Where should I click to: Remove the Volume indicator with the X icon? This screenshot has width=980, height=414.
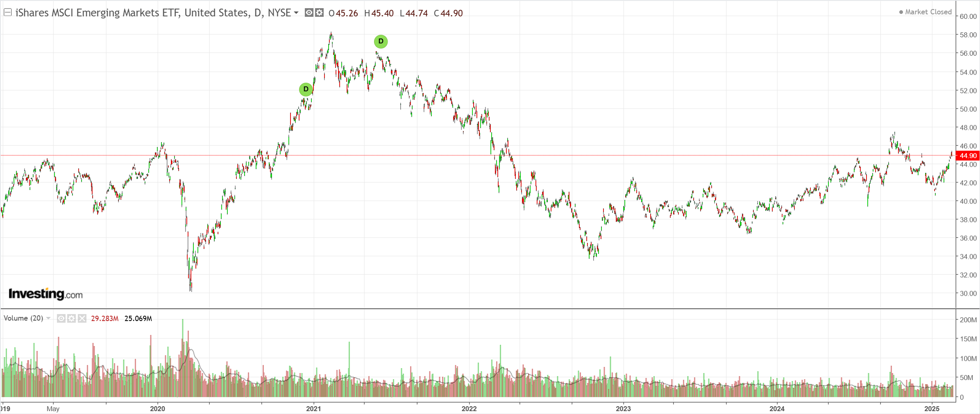82,318
